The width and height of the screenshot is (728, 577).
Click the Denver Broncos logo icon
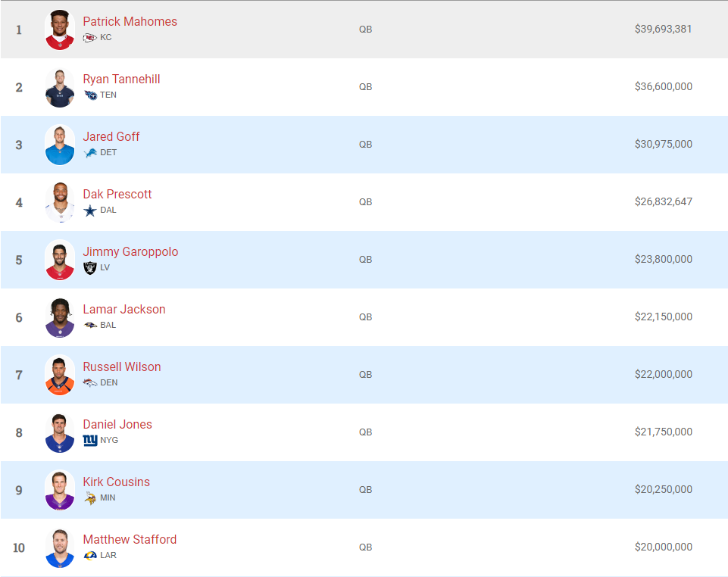[90, 383]
